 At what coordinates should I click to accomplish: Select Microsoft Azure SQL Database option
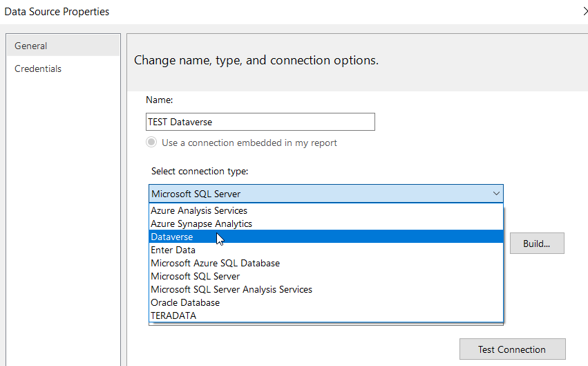(326, 263)
